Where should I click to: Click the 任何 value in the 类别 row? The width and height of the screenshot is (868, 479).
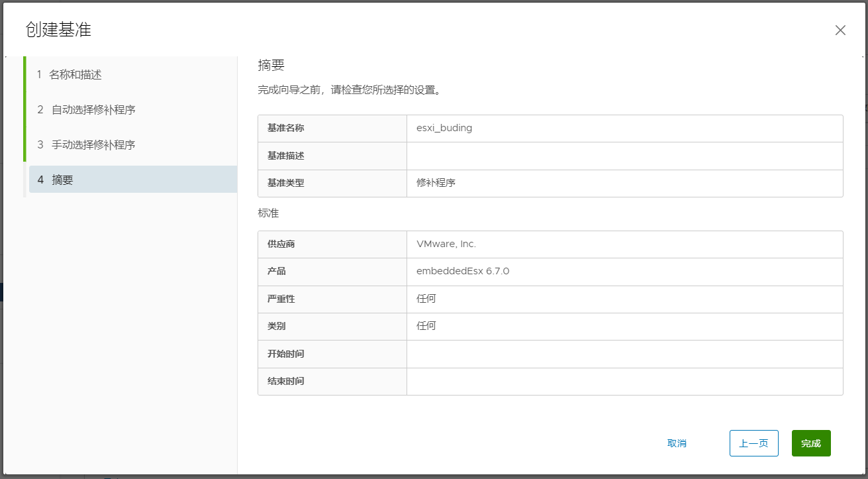coord(426,326)
